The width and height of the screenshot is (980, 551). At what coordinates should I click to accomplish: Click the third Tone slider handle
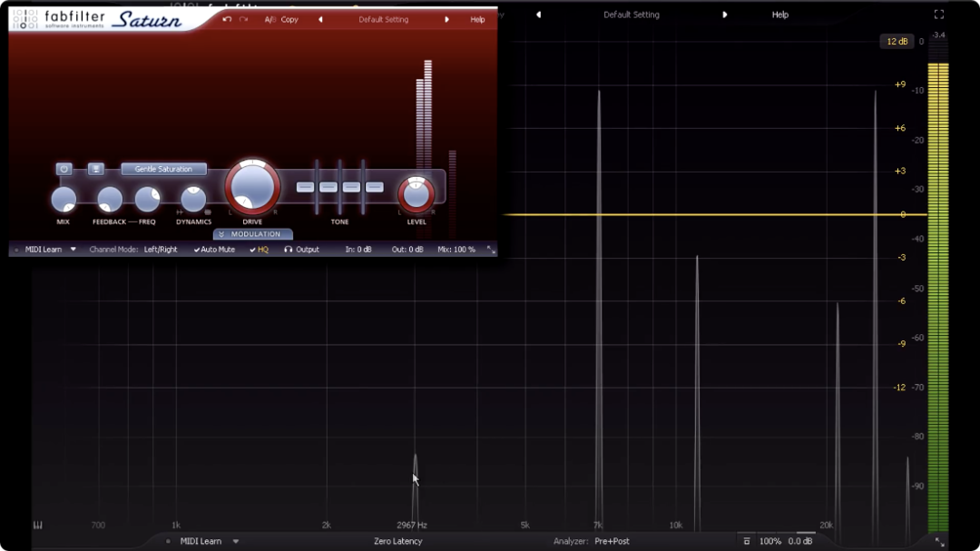351,187
